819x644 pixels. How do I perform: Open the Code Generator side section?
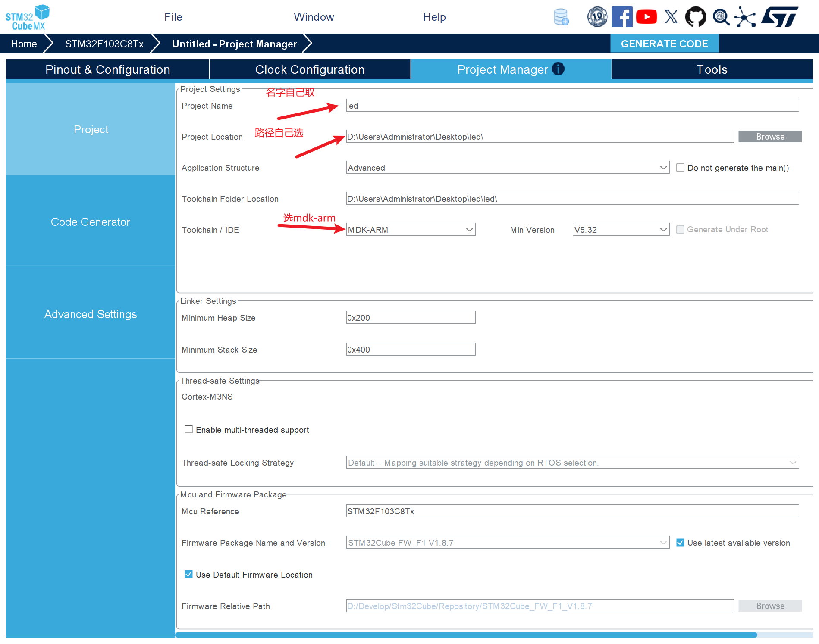click(91, 222)
